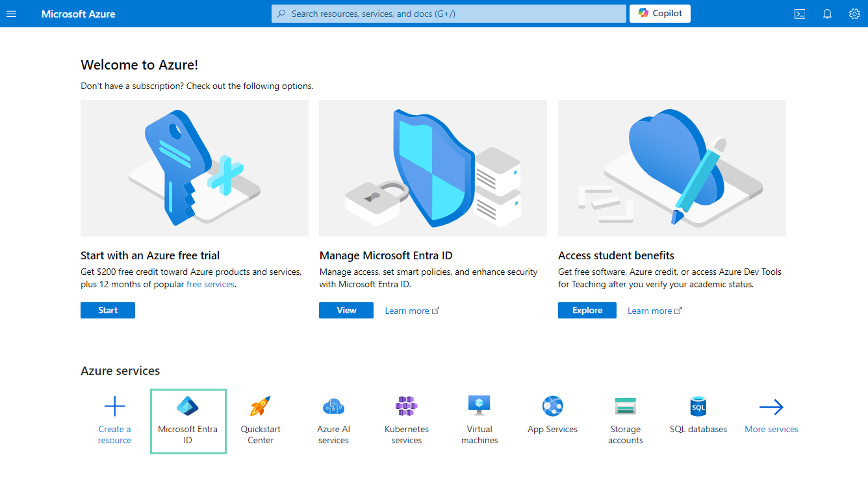Click the Azure AI services label
This screenshot has width=868, height=479.
click(x=333, y=435)
